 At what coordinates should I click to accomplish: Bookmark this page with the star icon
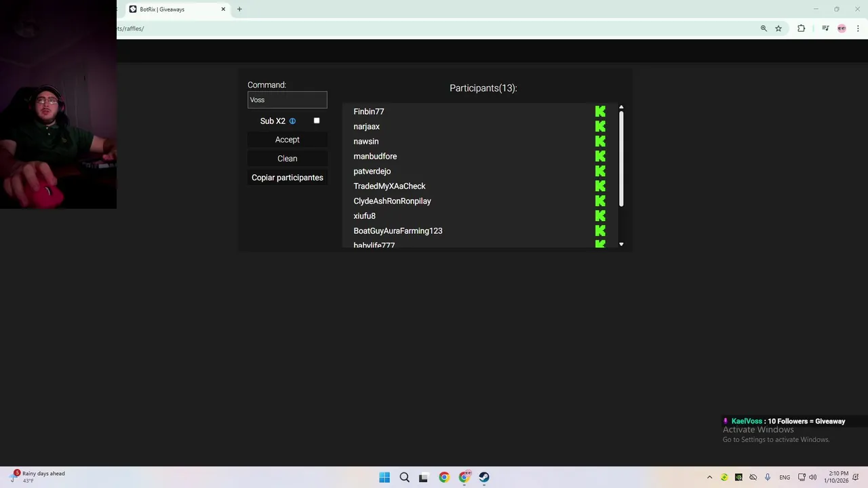778,28
